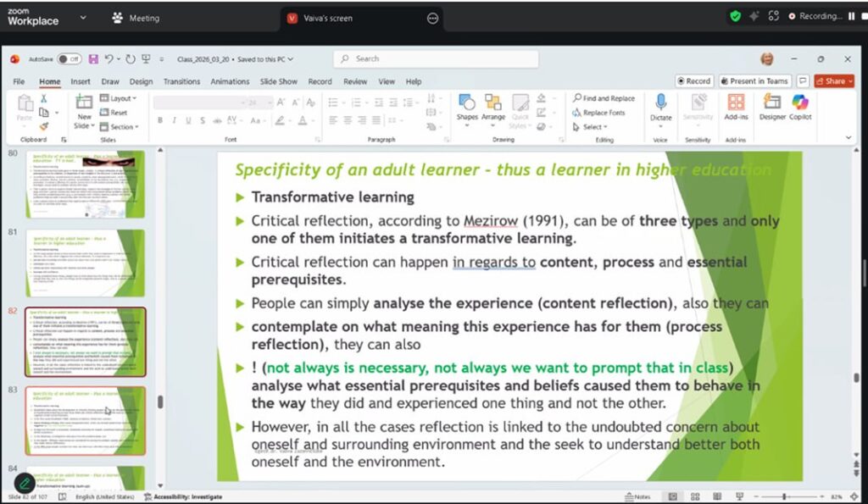The width and height of the screenshot is (868, 504).
Task: Collapse the ribbon with chevron
Action: 849,137
